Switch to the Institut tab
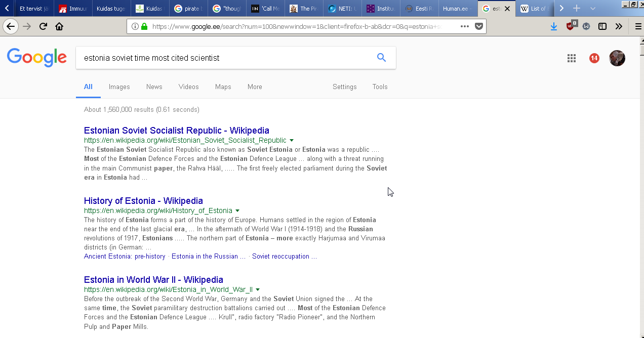 coord(381,9)
